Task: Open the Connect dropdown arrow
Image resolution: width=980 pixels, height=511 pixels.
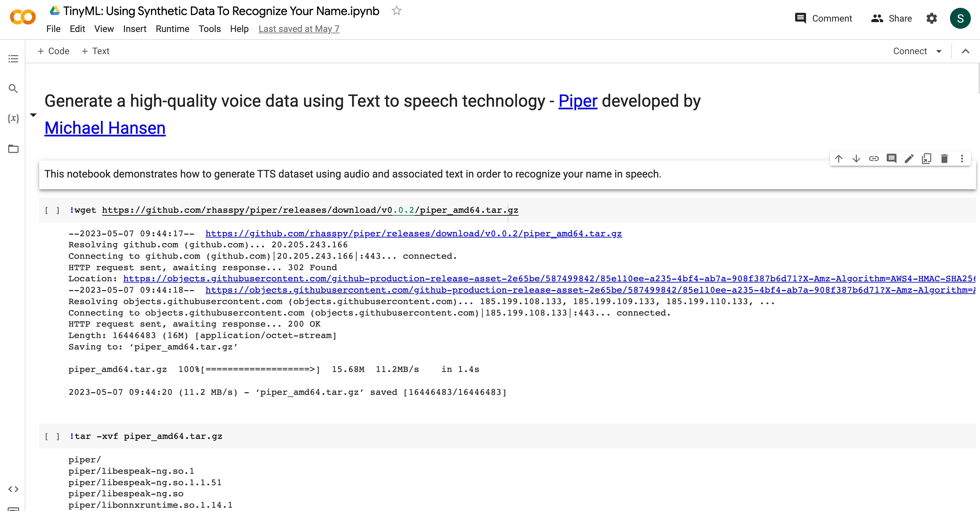Action: [x=939, y=51]
